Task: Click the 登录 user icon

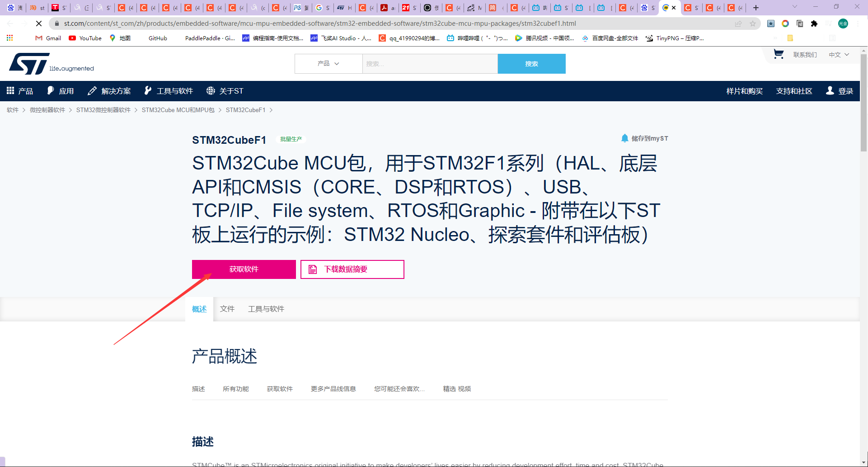Action: click(830, 90)
